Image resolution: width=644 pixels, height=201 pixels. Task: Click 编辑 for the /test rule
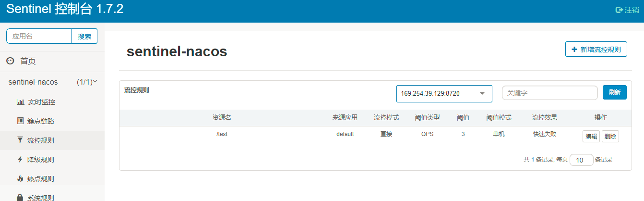(x=591, y=137)
